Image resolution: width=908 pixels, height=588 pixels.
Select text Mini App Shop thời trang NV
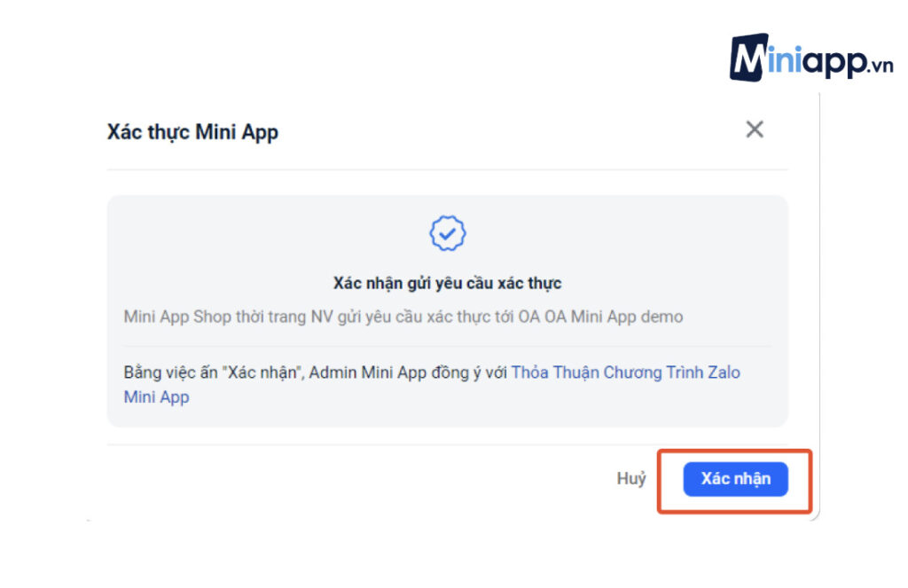click(x=229, y=317)
